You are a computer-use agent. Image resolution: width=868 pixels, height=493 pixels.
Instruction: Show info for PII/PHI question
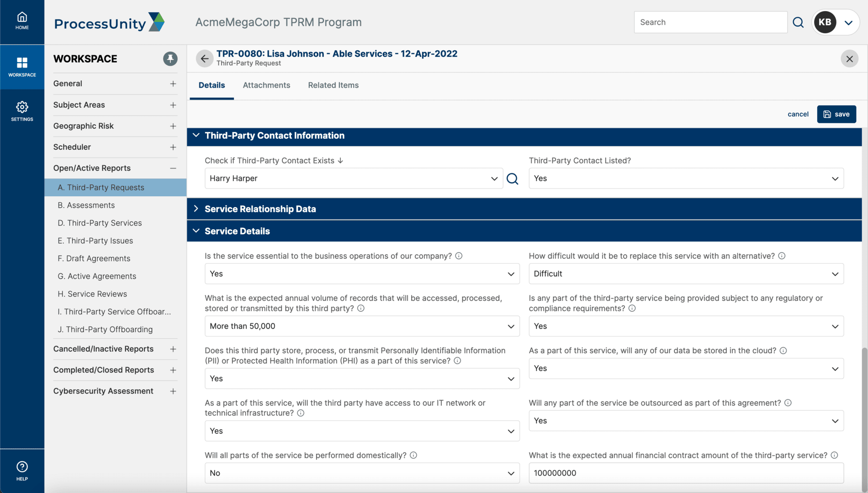457,361
